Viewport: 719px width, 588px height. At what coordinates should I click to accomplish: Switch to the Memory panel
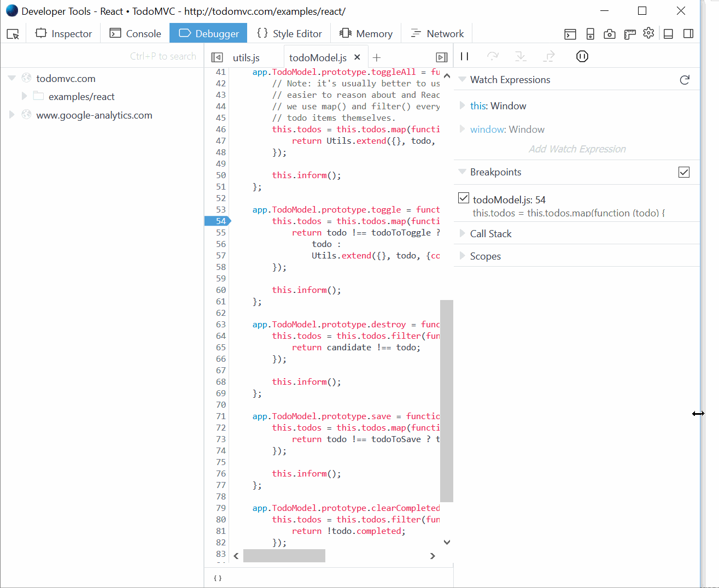[366, 33]
